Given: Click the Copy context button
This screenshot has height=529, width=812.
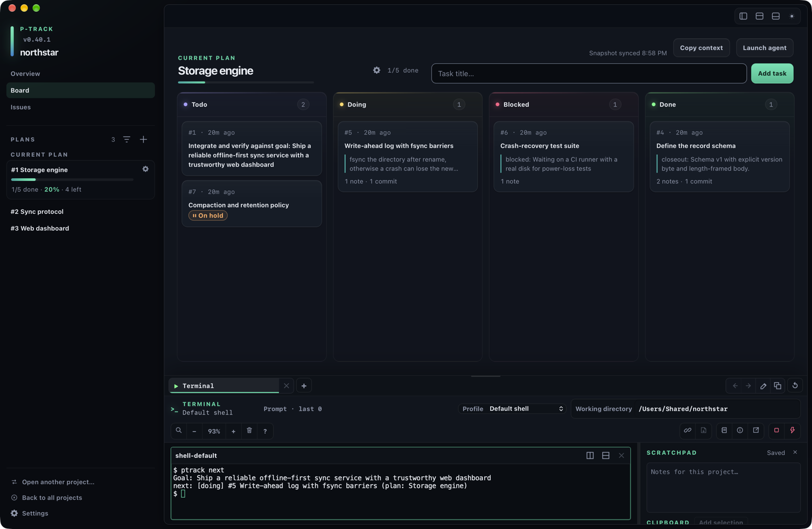Looking at the screenshot, I should tap(701, 48).
